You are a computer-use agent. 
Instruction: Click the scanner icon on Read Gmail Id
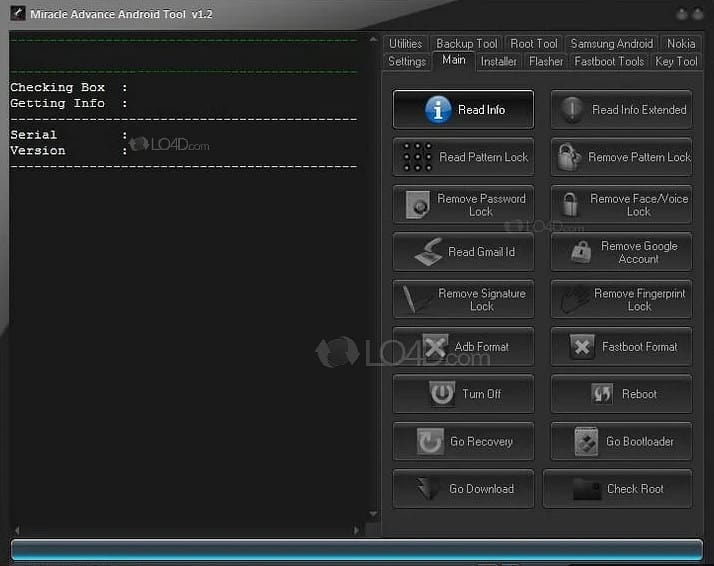click(x=428, y=252)
